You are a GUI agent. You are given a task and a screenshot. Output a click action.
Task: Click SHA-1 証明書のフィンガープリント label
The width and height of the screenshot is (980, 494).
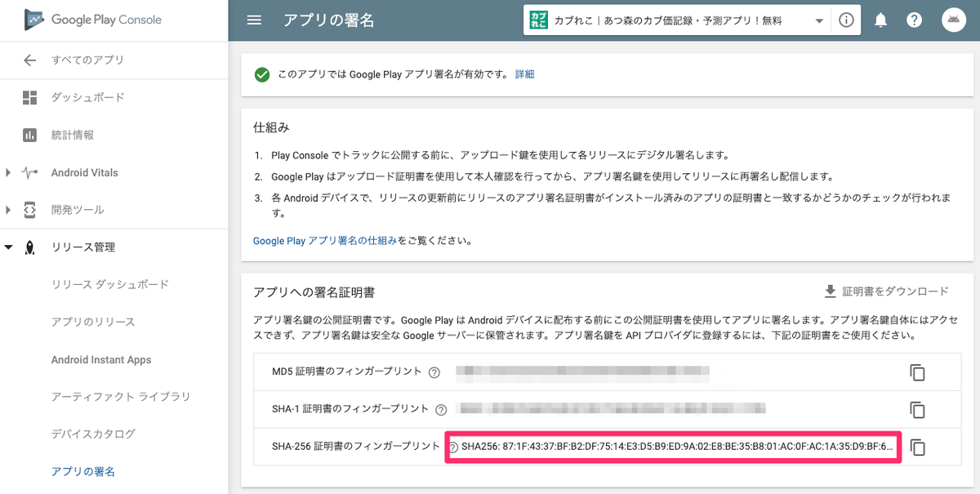[x=350, y=409]
